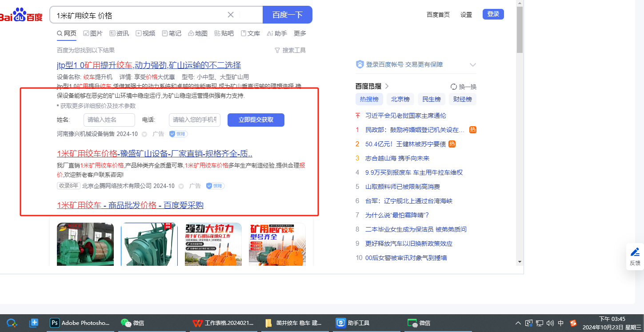Open the 更多 search category menu
The width and height of the screenshot is (644, 332).
click(300, 33)
